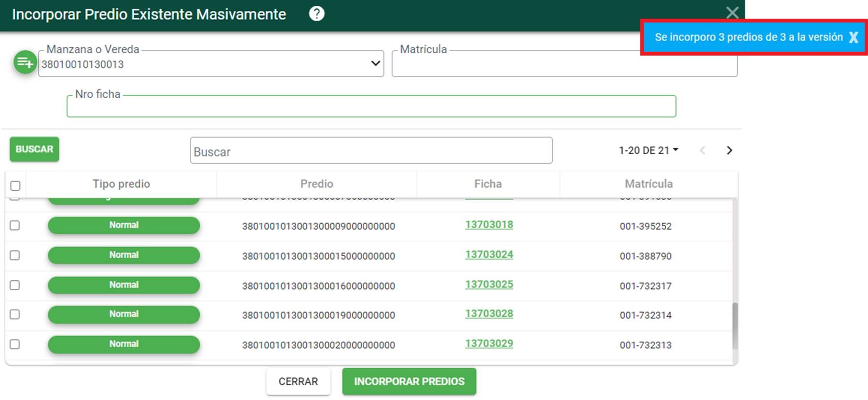Close the Incorporar Predio dialog
Viewport: 868px width, 400px height.
tap(732, 12)
